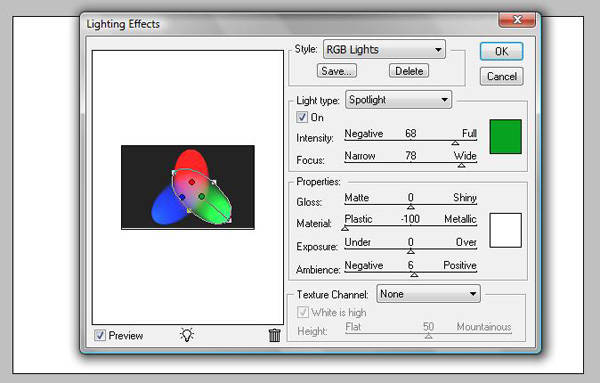The image size is (600, 383).
Task: Confirm with the OK button
Action: [501, 51]
